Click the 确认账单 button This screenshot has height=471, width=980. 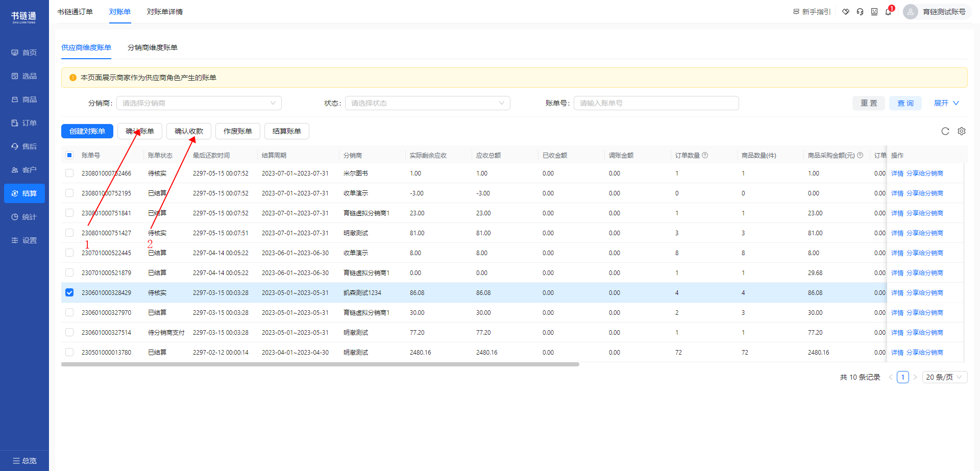tap(140, 131)
